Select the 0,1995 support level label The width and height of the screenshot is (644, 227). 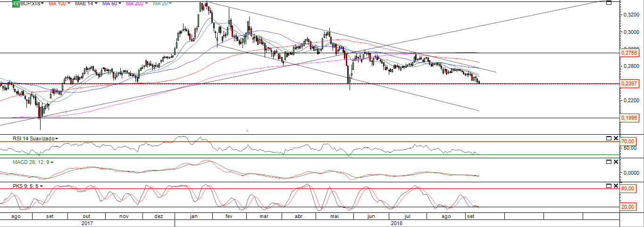pos(630,117)
